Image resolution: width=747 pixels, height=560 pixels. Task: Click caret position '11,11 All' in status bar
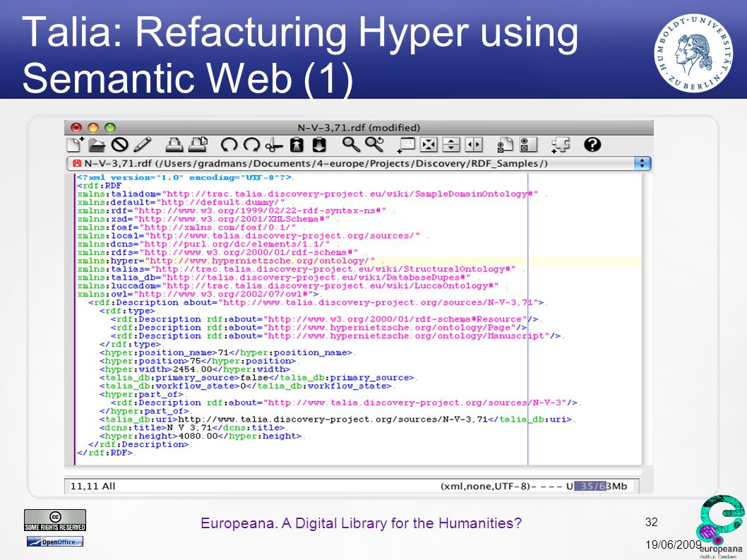point(93,486)
